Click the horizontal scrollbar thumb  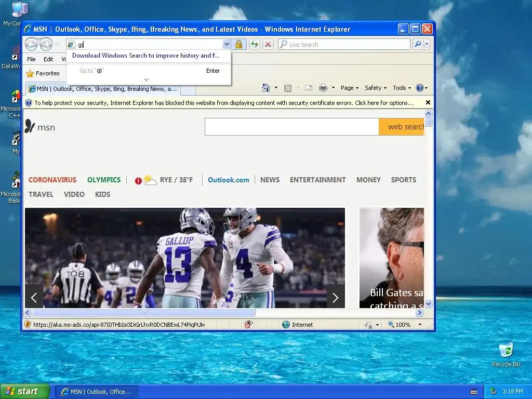pos(143,312)
